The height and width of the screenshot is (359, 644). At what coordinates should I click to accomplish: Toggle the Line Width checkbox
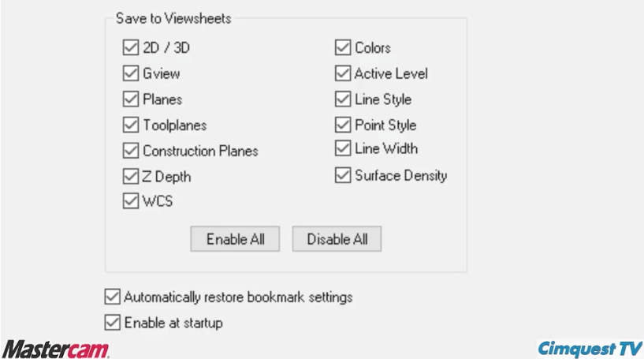pos(343,148)
